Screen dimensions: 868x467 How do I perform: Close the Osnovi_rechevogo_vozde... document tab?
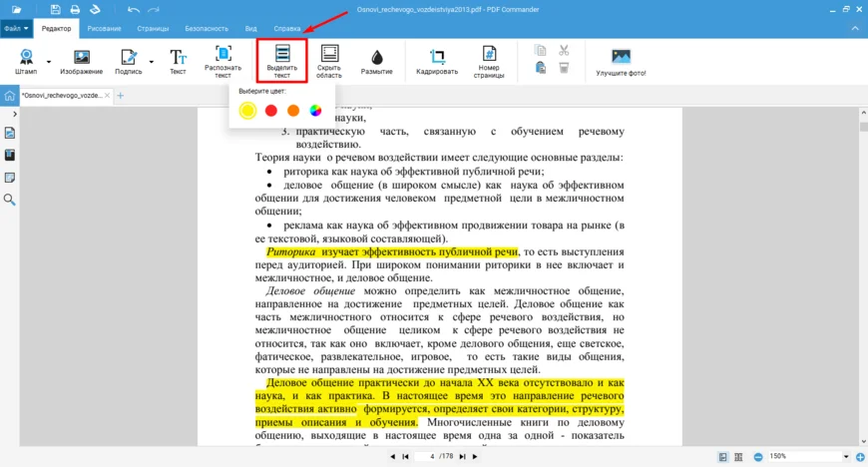tap(108, 95)
